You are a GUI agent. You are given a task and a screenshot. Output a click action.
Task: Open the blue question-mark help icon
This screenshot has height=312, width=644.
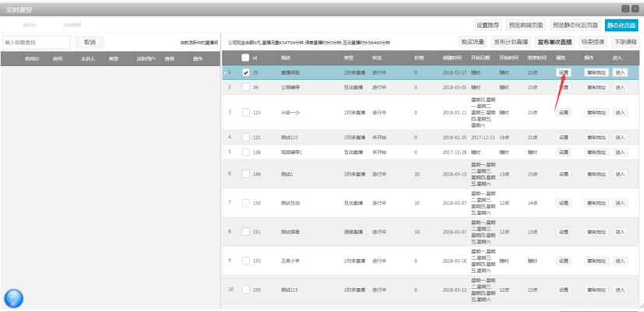click(x=13, y=299)
